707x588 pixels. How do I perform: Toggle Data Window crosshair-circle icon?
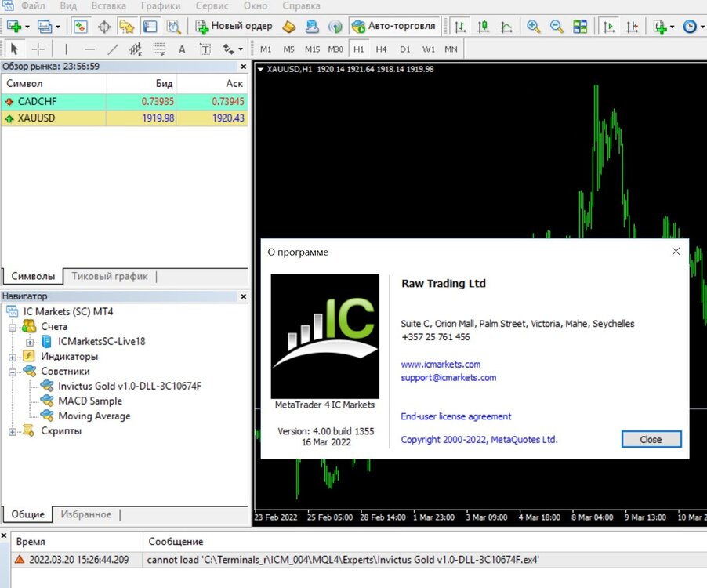(x=104, y=27)
